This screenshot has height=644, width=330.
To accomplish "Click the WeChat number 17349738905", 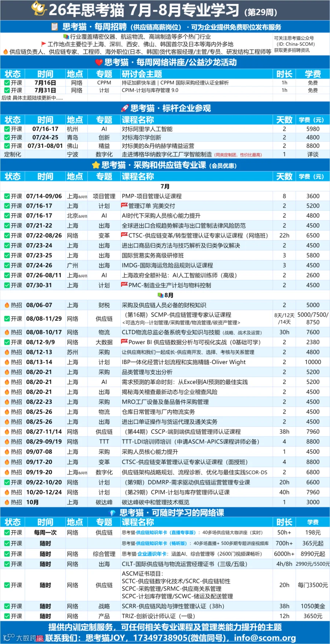I will [160, 638].
